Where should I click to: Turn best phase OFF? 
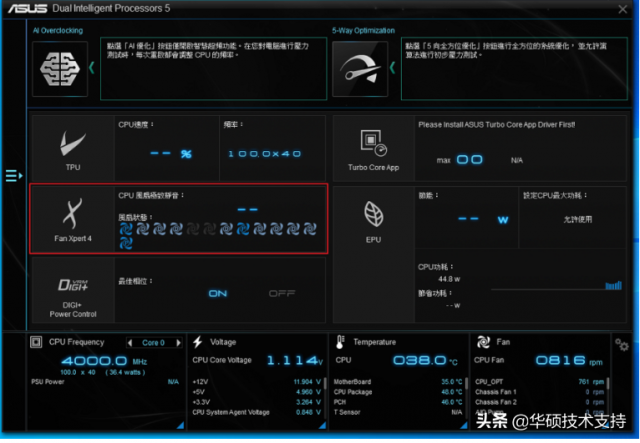[282, 293]
